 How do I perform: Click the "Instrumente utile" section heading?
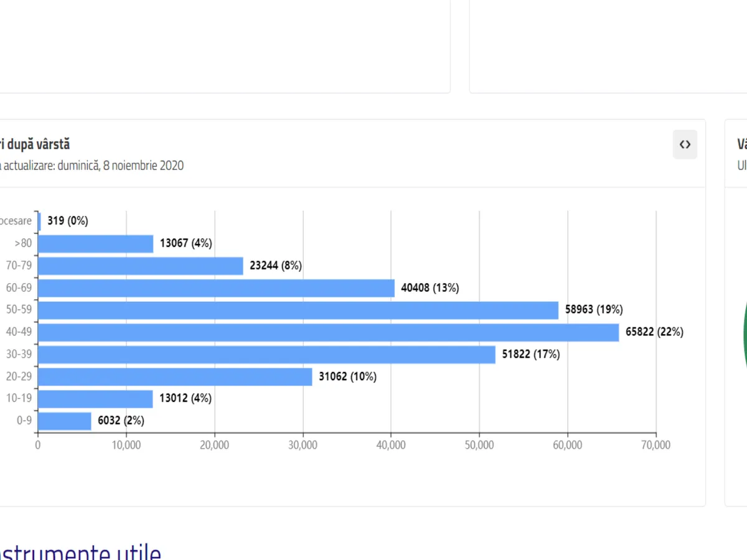point(80,549)
